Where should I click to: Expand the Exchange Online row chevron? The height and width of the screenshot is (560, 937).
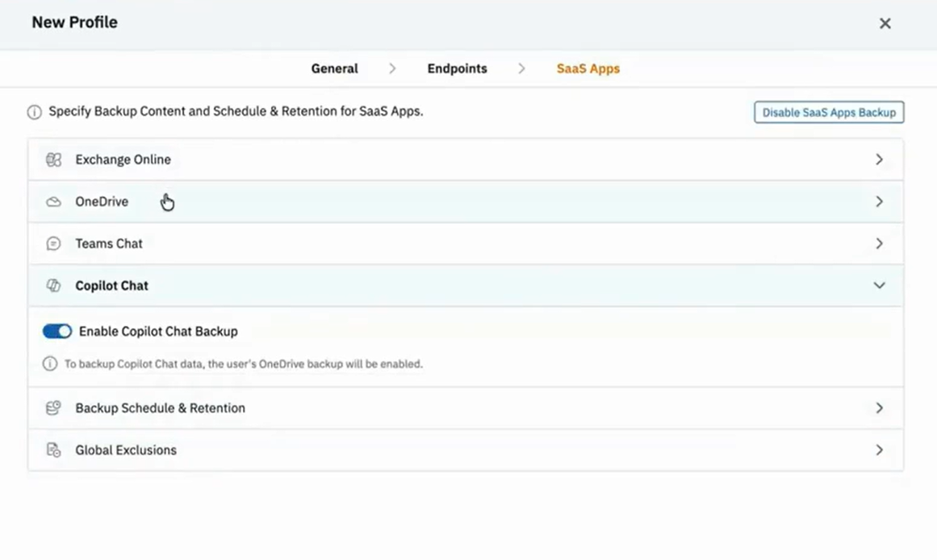click(879, 160)
